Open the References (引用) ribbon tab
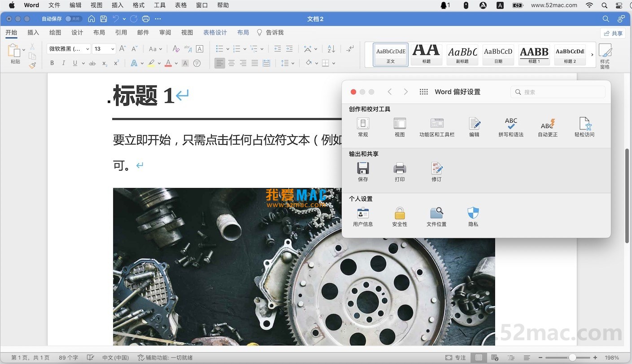Viewport: 632px width, 364px height. tap(121, 32)
